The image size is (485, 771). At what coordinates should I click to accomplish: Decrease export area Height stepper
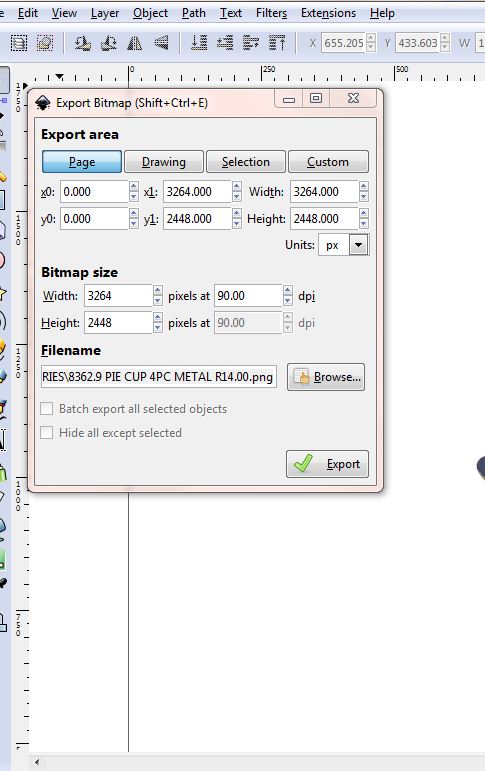pos(364,224)
